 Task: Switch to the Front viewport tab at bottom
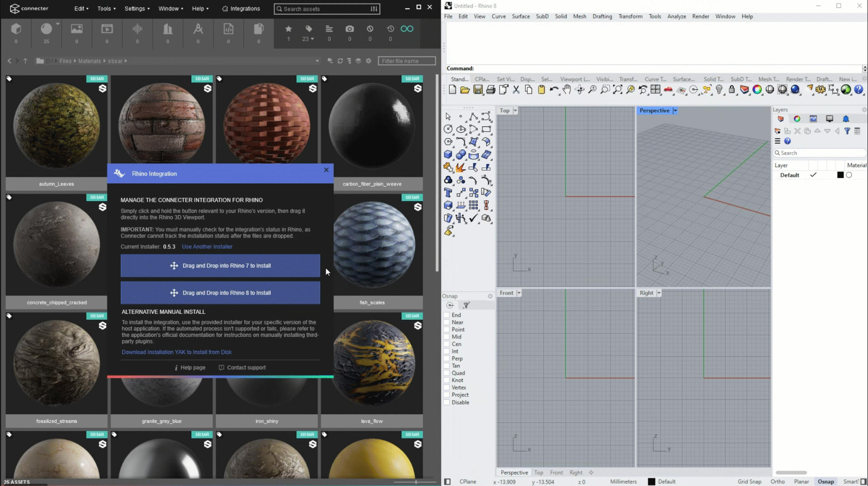click(556, 472)
